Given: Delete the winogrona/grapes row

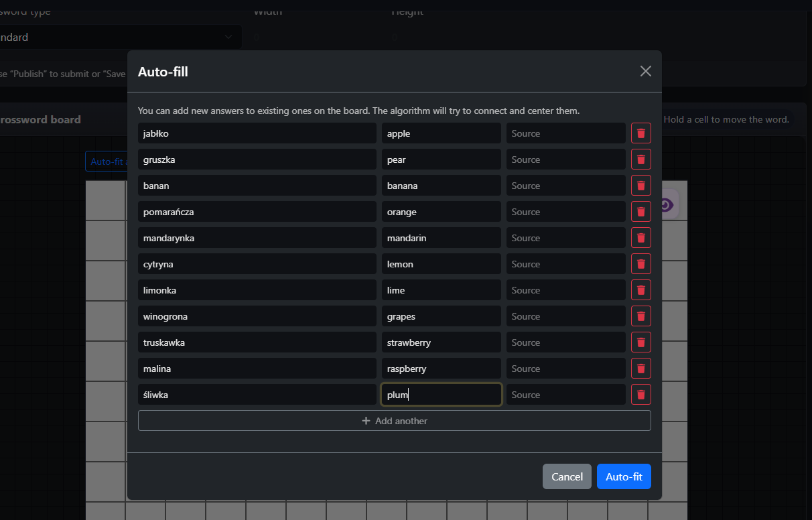Looking at the screenshot, I should [640, 316].
